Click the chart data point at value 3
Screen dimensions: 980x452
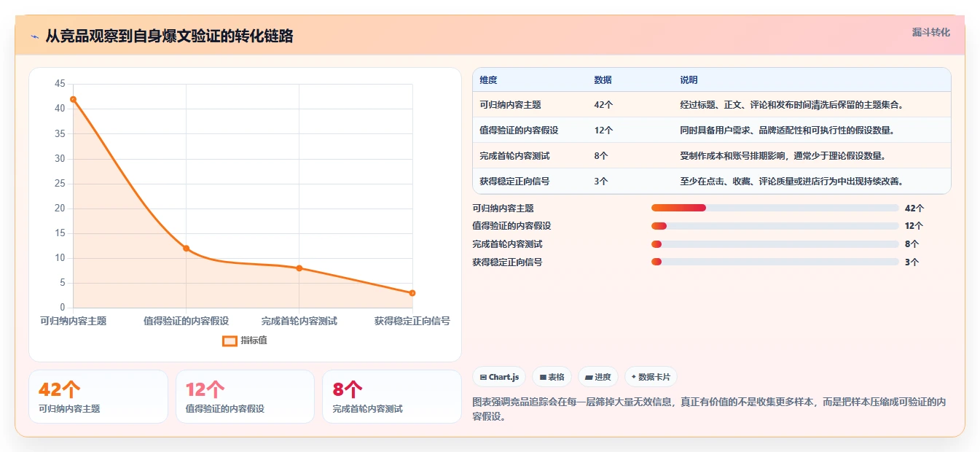(412, 293)
